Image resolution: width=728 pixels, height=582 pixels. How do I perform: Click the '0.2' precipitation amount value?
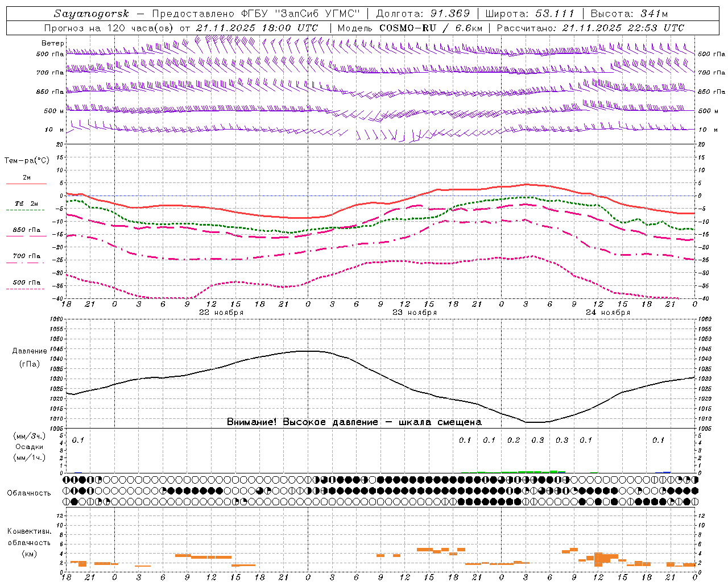[x=514, y=440]
